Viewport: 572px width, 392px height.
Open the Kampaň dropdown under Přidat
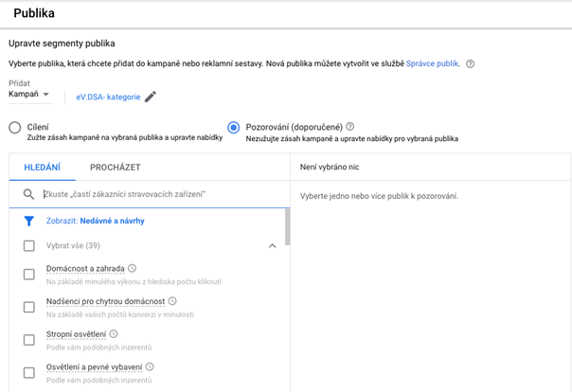(29, 94)
